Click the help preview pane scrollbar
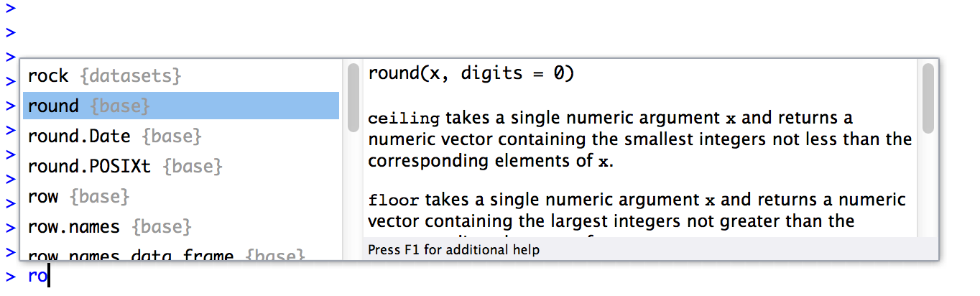The width and height of the screenshot is (980, 296). [x=928, y=98]
